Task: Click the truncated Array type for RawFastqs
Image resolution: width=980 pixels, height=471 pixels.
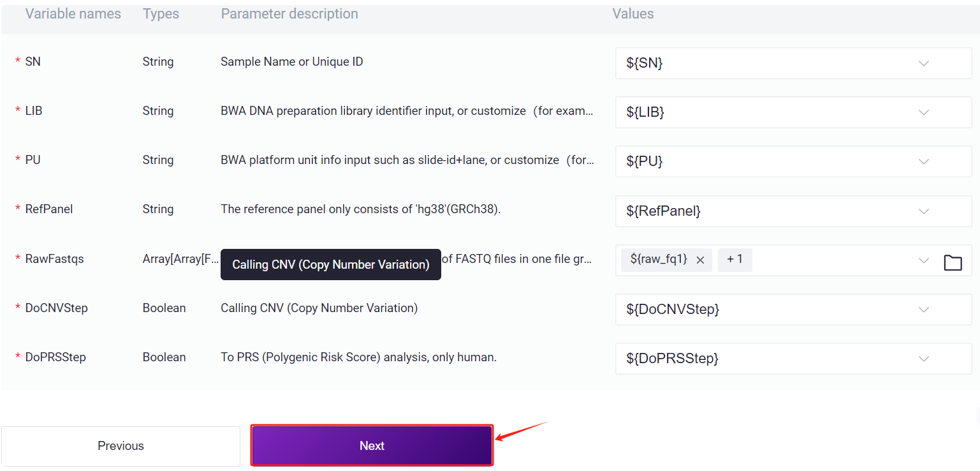Action: (x=180, y=259)
